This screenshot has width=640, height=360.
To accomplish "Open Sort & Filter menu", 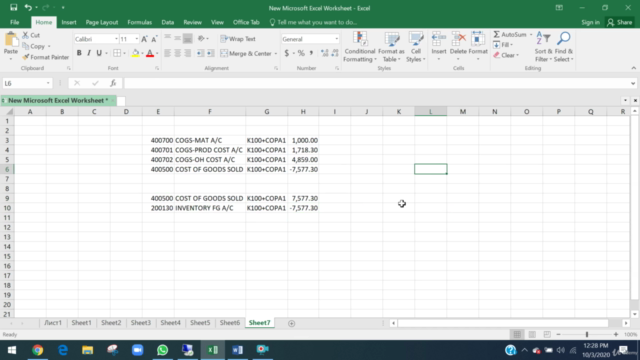I will 543,47.
